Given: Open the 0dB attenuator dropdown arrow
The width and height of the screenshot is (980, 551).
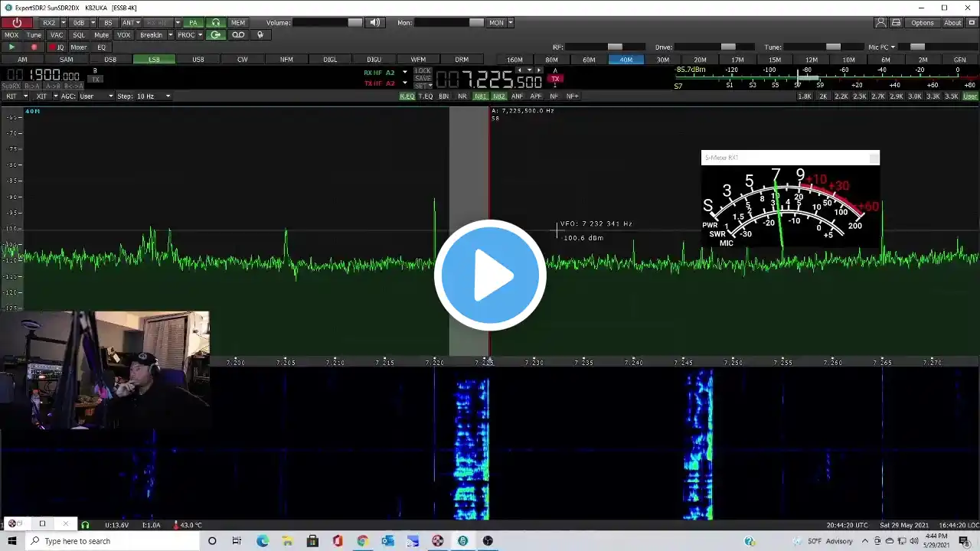Looking at the screenshot, I should coord(93,23).
